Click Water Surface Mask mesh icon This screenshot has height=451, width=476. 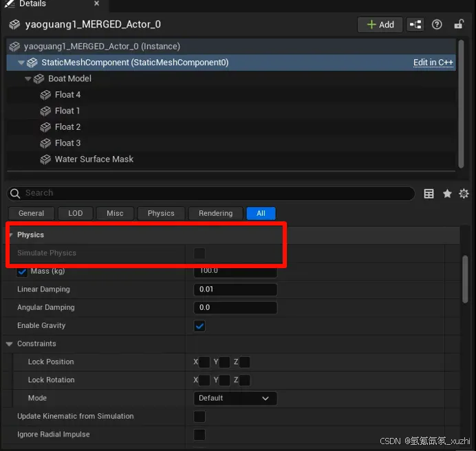point(45,159)
